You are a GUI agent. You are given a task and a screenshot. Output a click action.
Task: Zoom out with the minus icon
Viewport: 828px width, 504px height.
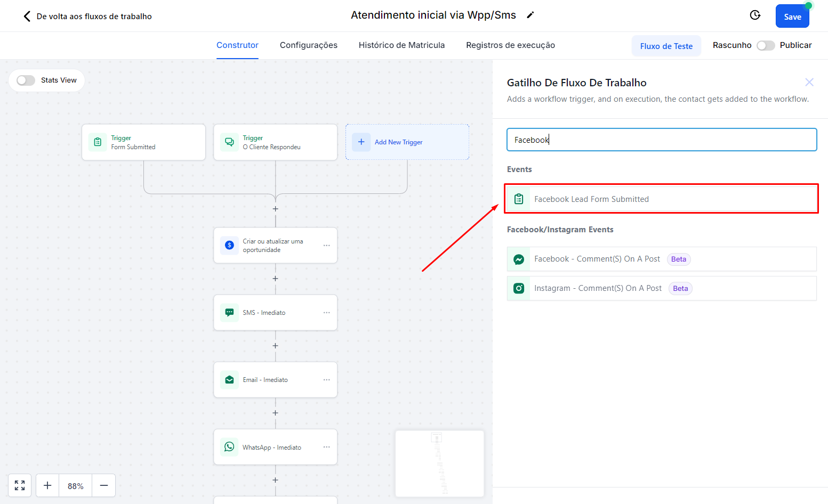click(104, 485)
